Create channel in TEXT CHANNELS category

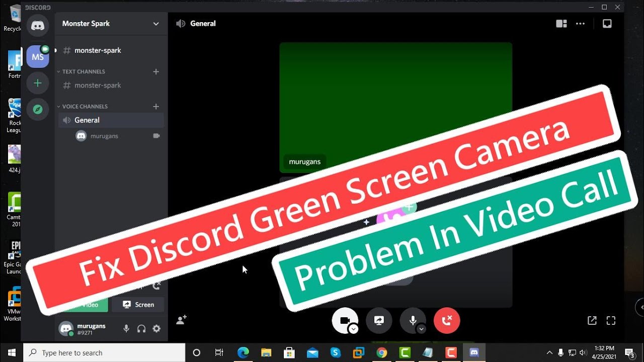(156, 71)
